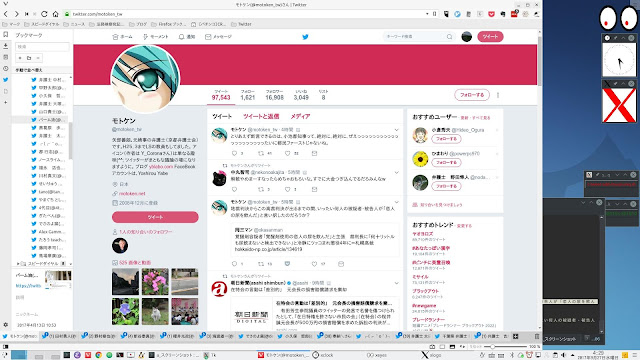Click the bookmarks panel search field
This screenshot has height=360, width=640.
point(42,47)
